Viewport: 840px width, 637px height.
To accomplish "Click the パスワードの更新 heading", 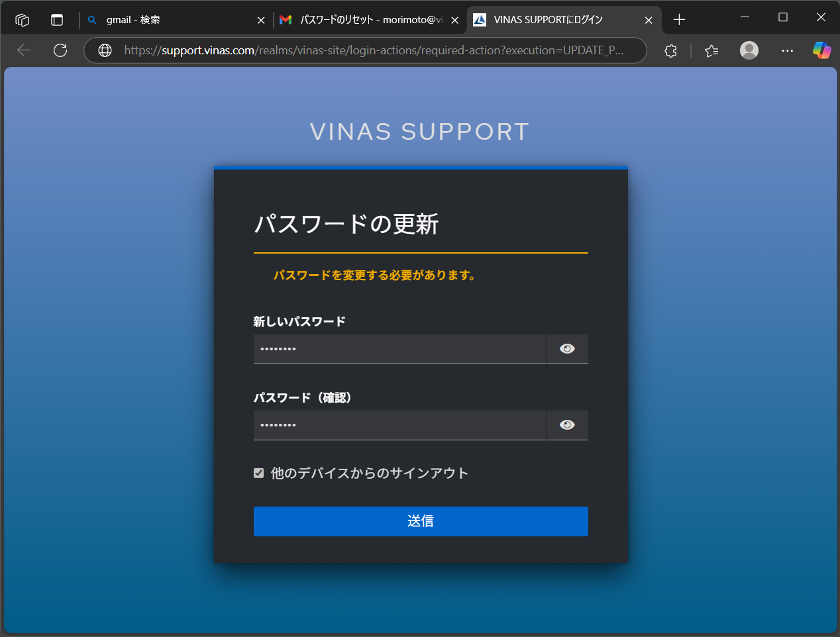I will pos(346,224).
